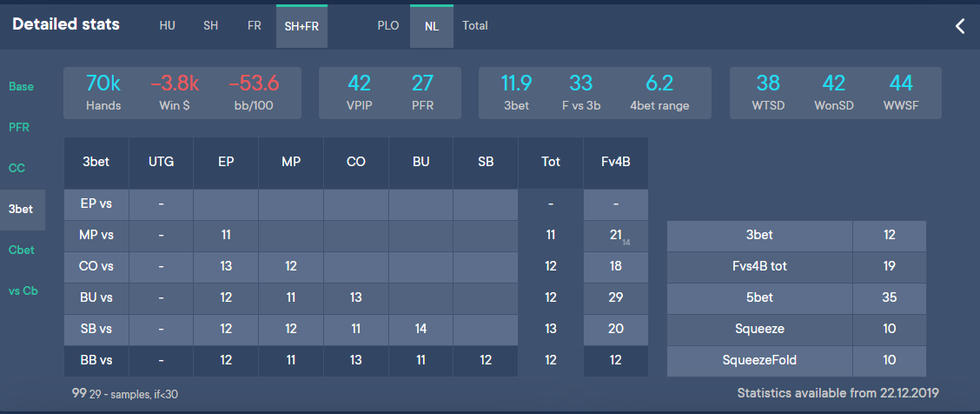
Task: Switch to the SH table tab
Action: 210,26
